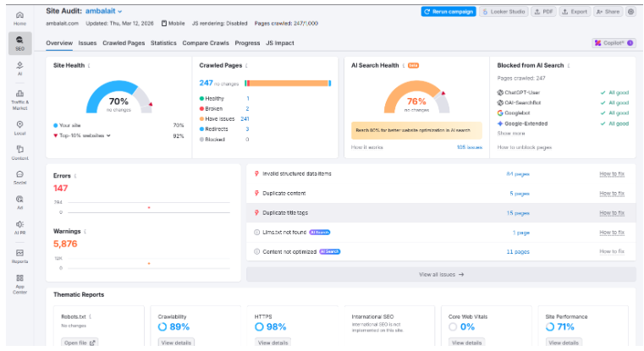Screen dimensions: 644x351
Task: Open the 105 issues link
Action: [470, 147]
